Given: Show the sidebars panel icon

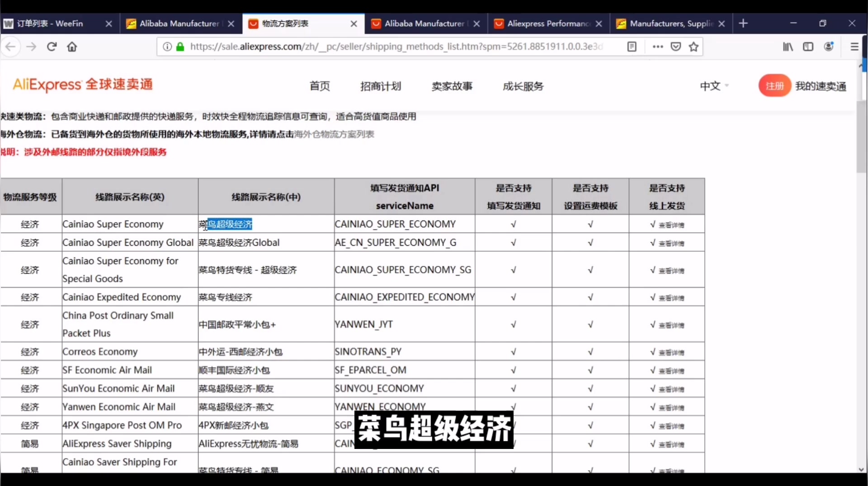Looking at the screenshot, I should click(808, 47).
